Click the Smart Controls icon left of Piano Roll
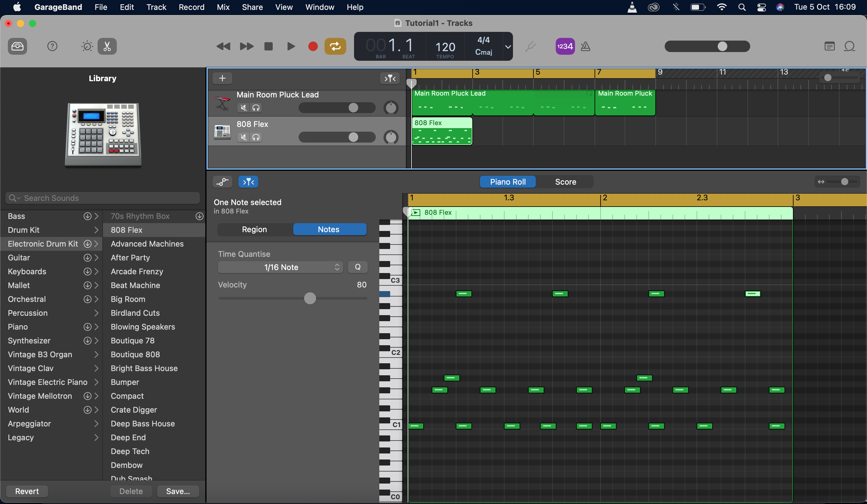The height and width of the screenshot is (504, 867). [x=222, y=182]
